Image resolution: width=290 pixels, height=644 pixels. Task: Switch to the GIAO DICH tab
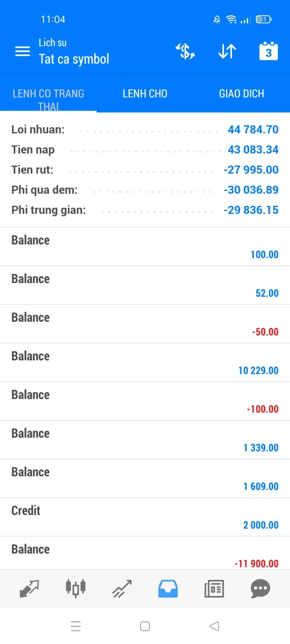[242, 94]
